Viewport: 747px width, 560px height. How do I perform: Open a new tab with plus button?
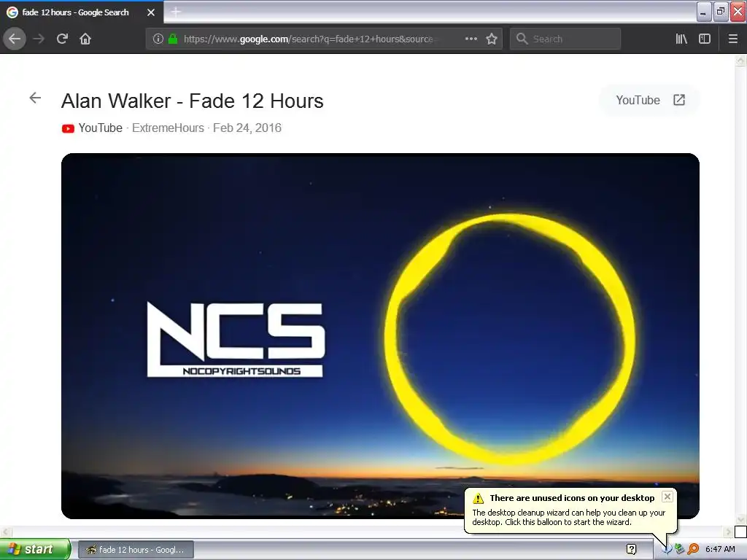176,12
